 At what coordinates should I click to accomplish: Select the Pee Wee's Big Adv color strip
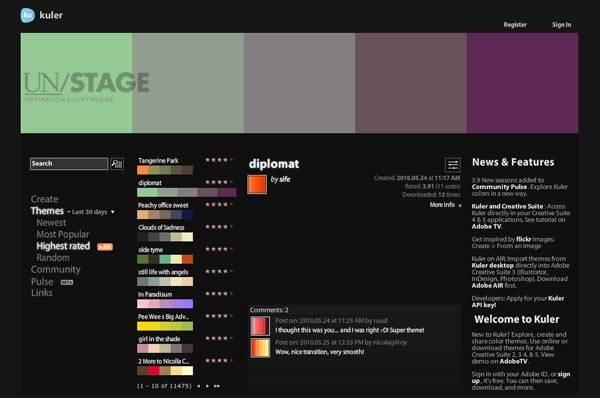(165, 326)
